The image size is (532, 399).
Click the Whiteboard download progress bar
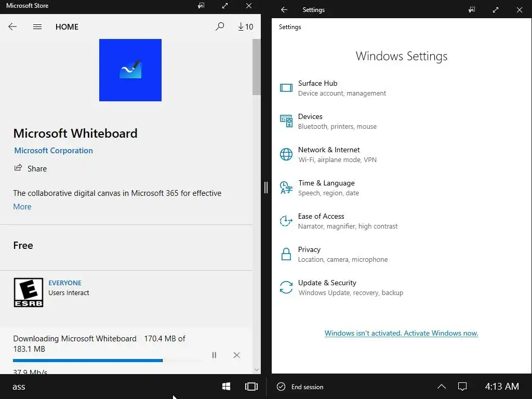[108, 361]
